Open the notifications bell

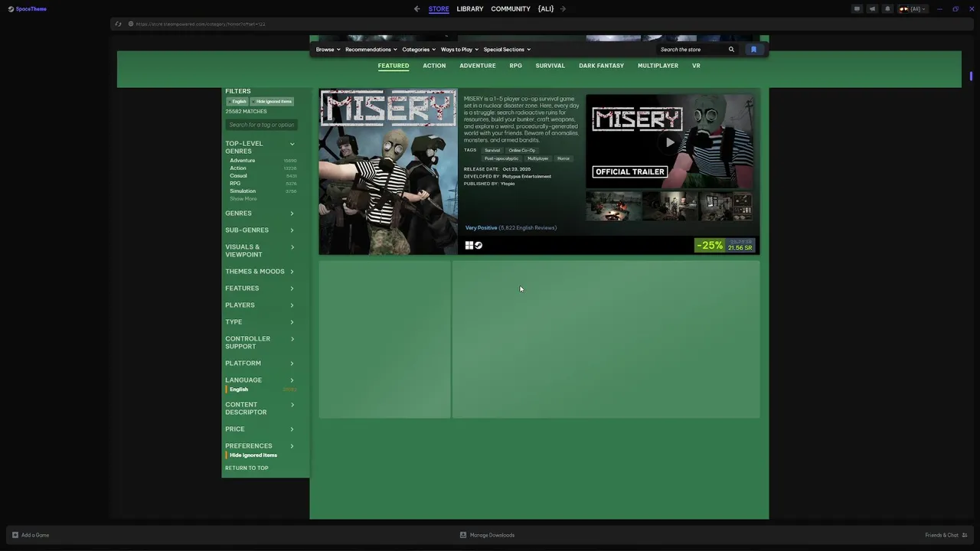click(x=887, y=9)
